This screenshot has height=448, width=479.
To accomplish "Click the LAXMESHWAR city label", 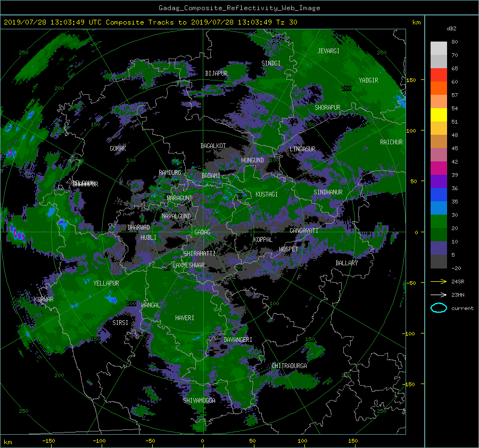I will click(x=188, y=265).
